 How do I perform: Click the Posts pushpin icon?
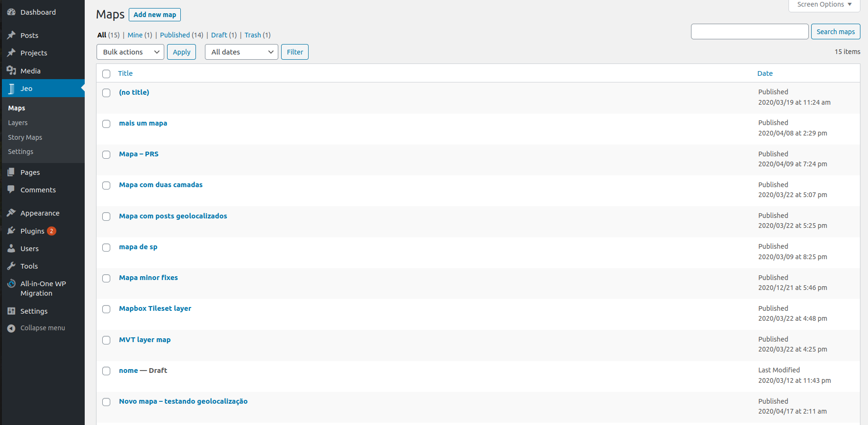pyautogui.click(x=11, y=35)
